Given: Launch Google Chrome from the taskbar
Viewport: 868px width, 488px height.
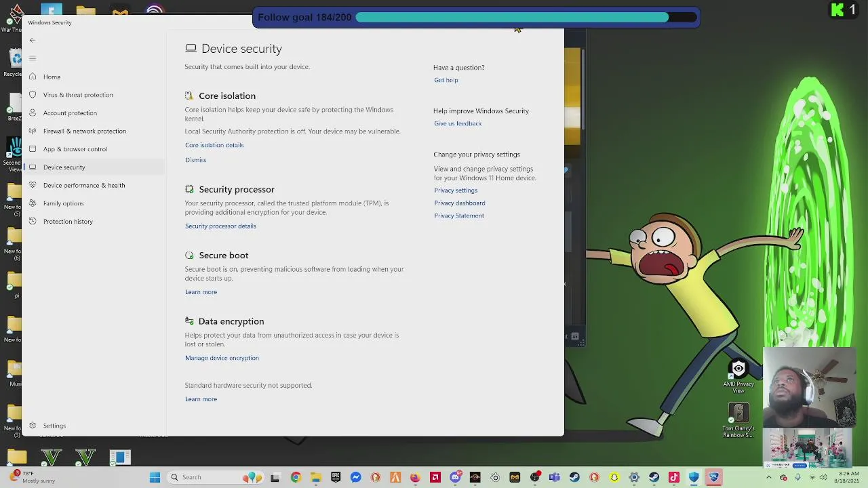Looking at the screenshot, I should tap(296, 477).
